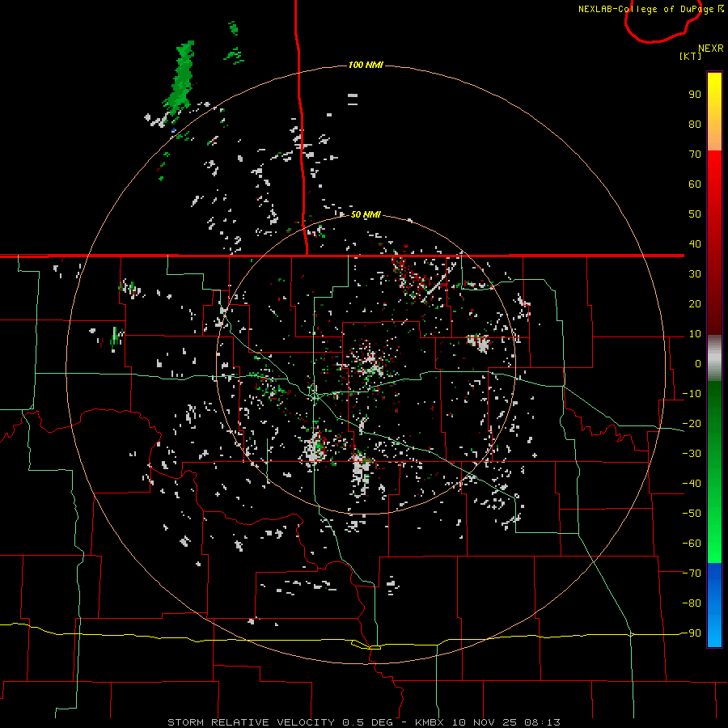Click the KMBX radar site identifier in the caption

pos(430,722)
